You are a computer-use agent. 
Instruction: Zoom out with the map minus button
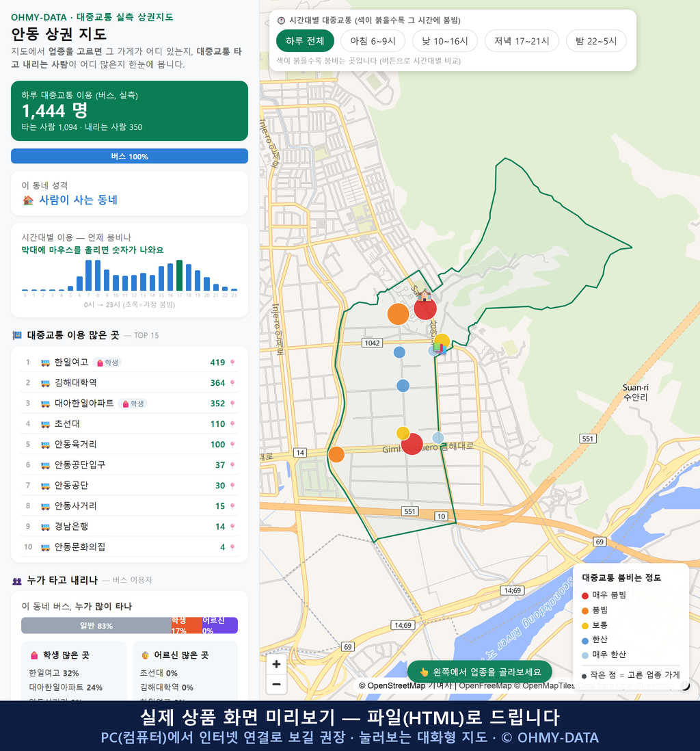276,684
